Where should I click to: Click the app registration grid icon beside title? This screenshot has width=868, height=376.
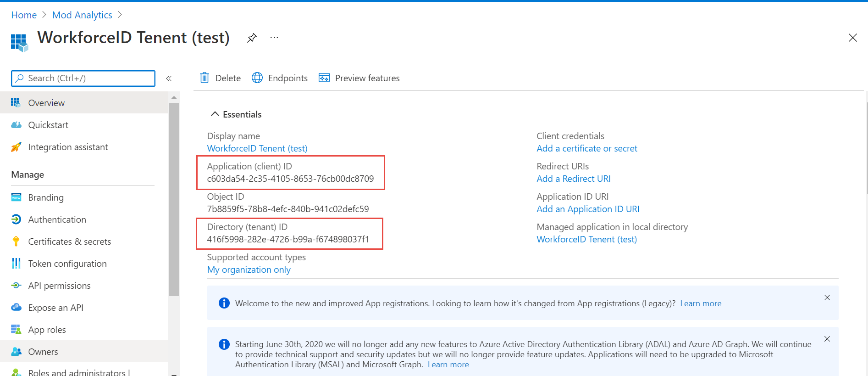pyautogui.click(x=19, y=43)
